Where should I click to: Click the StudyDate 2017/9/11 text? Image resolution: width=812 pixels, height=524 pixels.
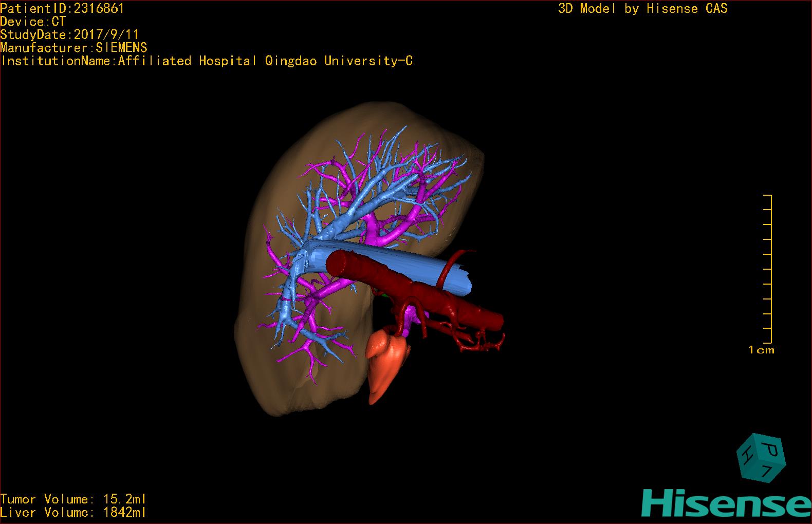pyautogui.click(x=69, y=34)
